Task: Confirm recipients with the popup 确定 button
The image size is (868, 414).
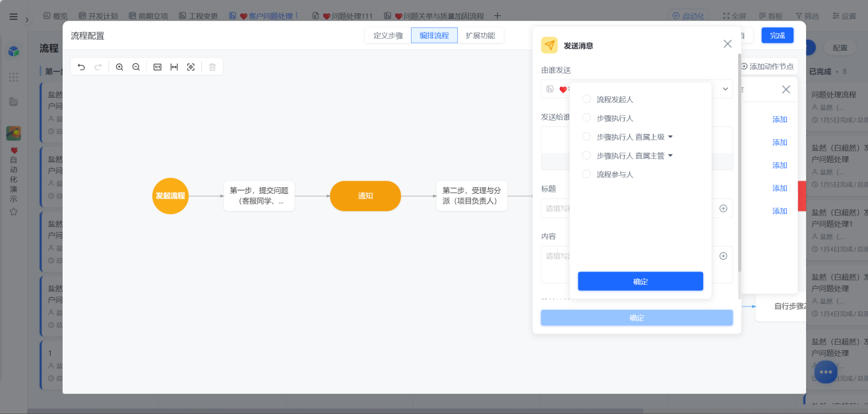Action: pyautogui.click(x=640, y=281)
